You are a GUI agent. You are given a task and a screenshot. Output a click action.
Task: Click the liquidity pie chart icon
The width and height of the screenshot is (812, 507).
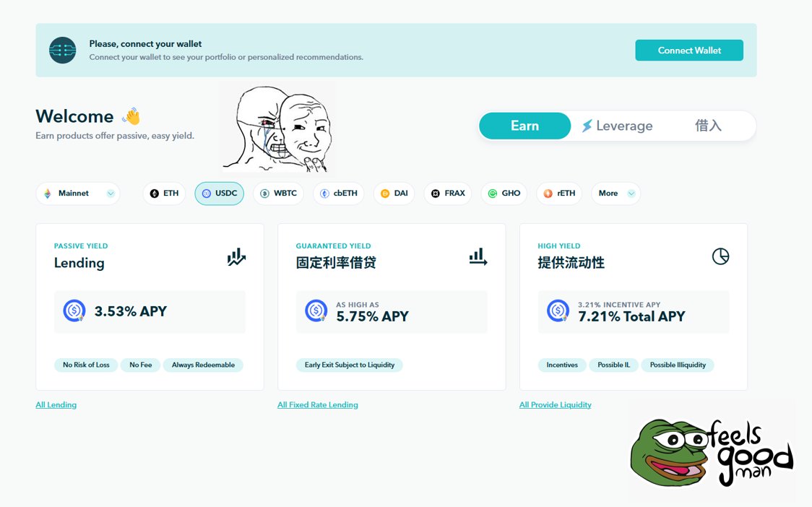[720, 256]
